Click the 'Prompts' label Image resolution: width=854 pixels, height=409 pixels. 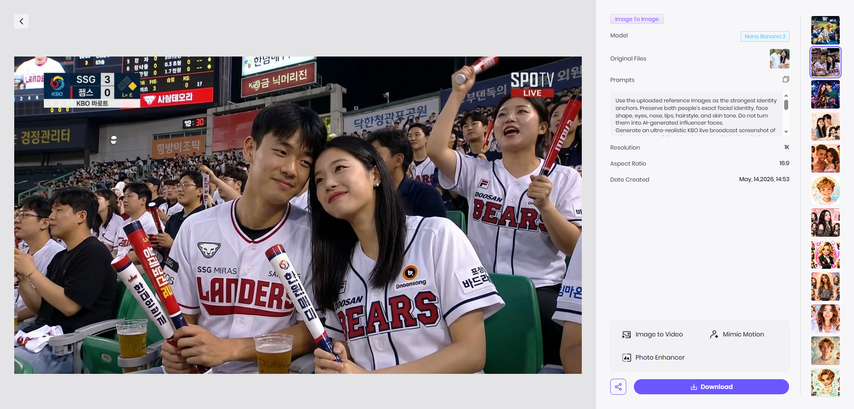coord(622,80)
